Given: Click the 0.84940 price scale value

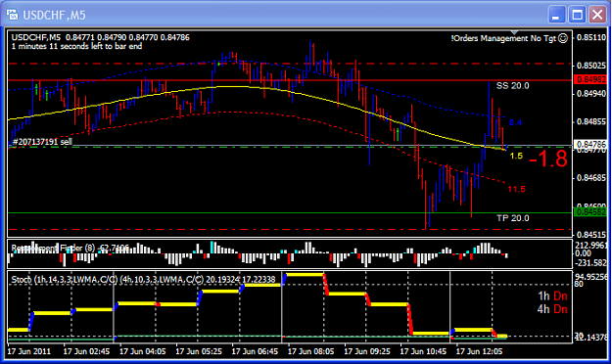Looking at the screenshot, I should tap(591, 94).
